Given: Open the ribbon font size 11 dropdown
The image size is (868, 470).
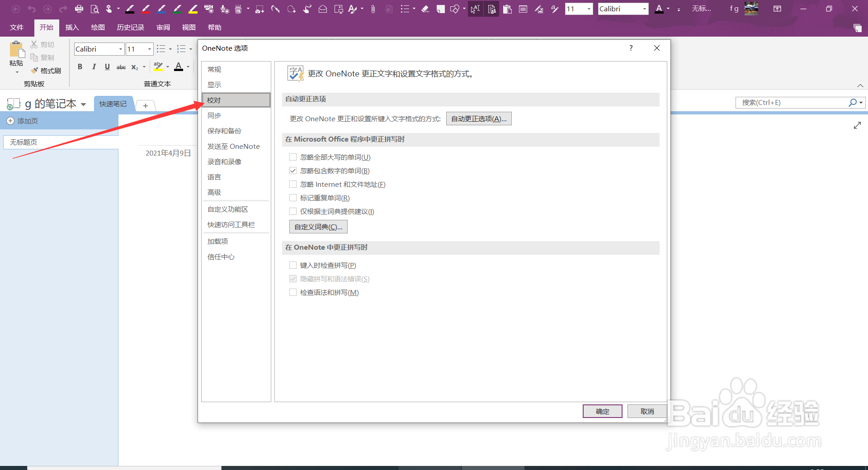Looking at the screenshot, I should point(150,49).
